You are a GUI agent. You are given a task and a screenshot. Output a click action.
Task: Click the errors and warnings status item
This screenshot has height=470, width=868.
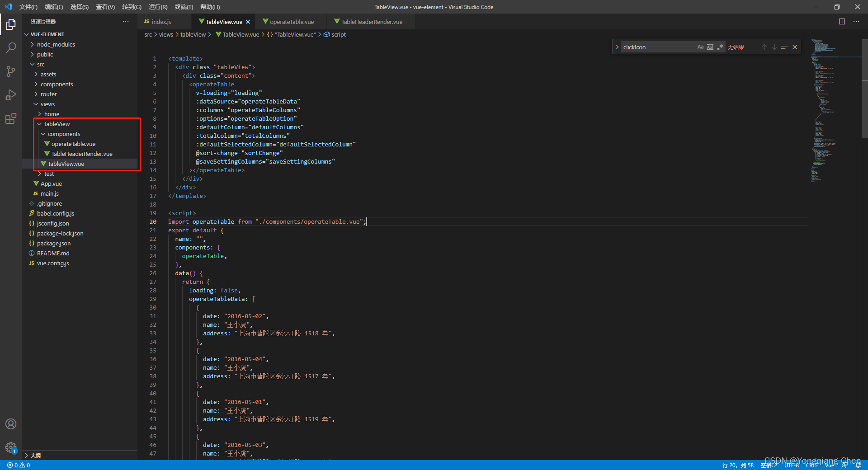[x=19, y=465]
